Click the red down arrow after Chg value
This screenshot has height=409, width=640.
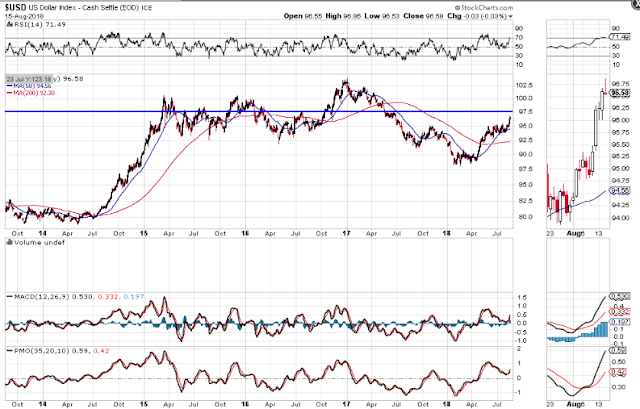click(x=511, y=16)
